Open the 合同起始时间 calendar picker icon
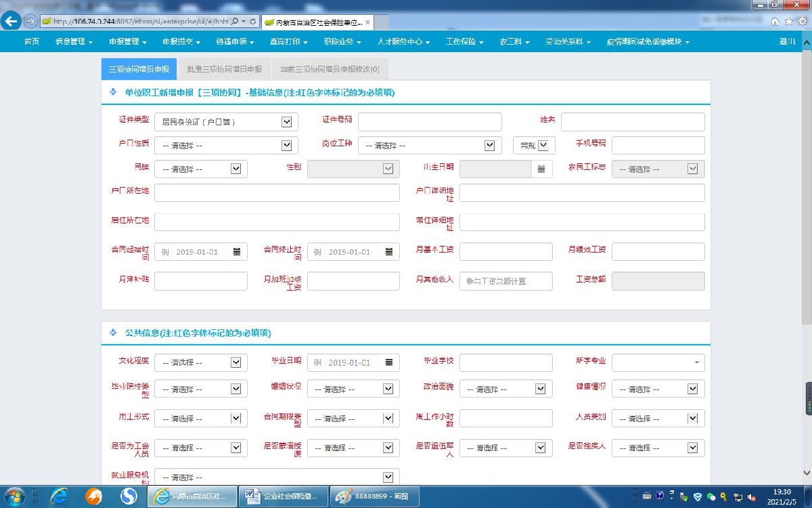The image size is (812, 508). click(x=237, y=252)
